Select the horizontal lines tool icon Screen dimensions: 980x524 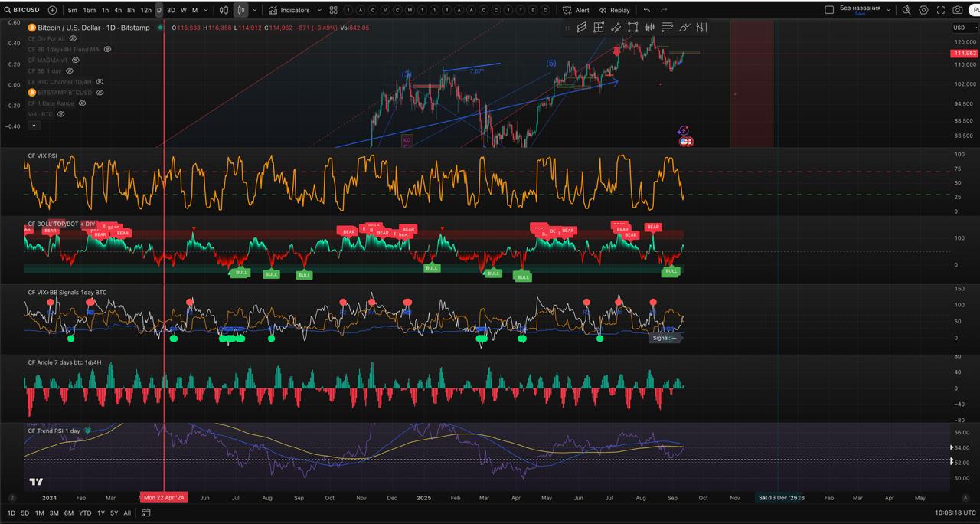667,28
